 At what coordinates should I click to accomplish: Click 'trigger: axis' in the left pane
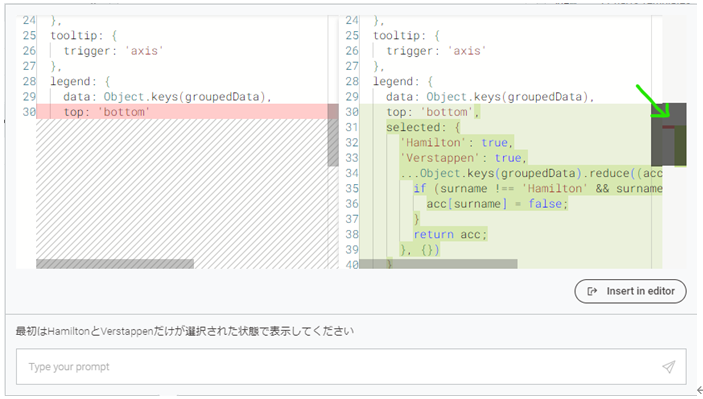(x=113, y=51)
